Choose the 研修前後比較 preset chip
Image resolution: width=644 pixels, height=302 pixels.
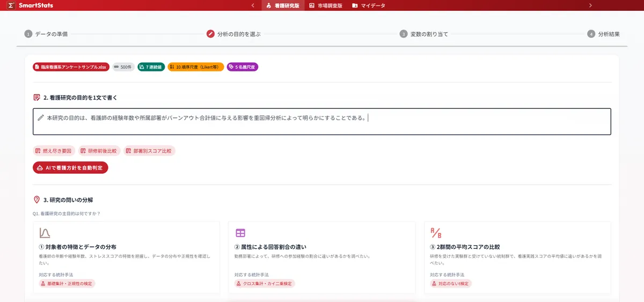pyautogui.click(x=98, y=151)
